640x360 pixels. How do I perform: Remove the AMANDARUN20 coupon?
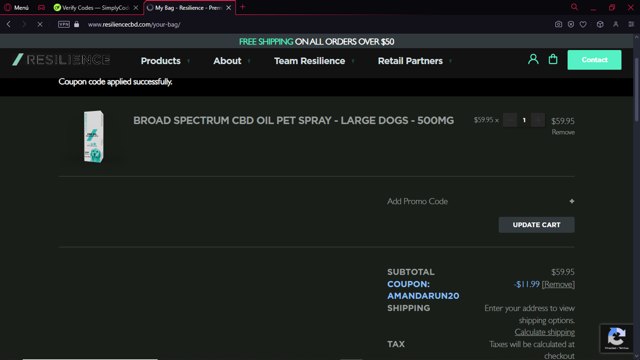558,284
